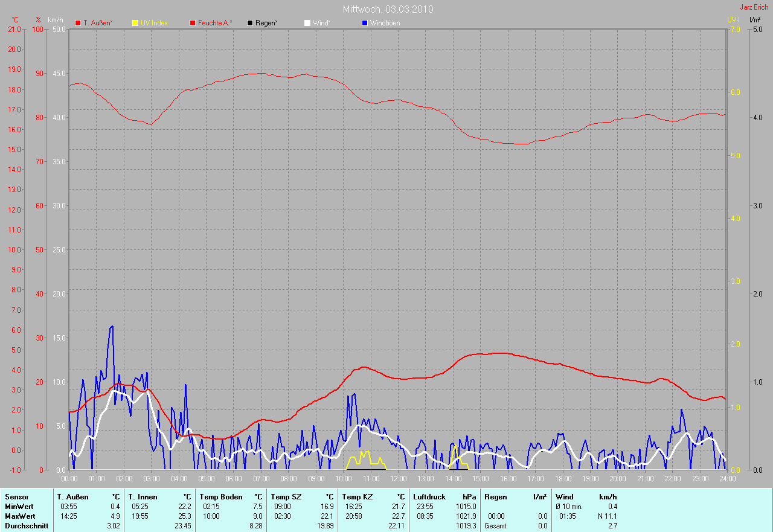
Task: Click the 1021.9 max Luftdruck value
Action: tap(466, 516)
